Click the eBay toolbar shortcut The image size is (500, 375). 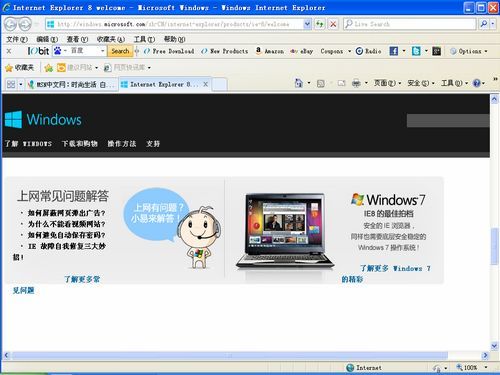click(301, 51)
